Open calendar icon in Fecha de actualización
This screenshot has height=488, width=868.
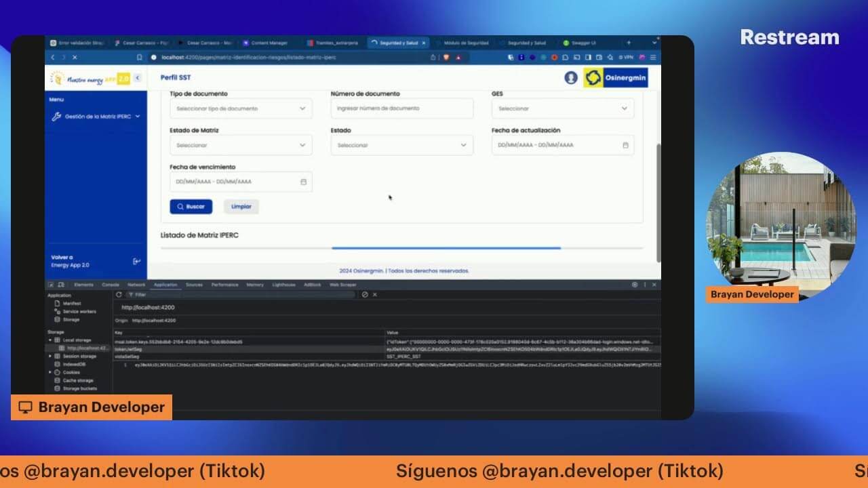click(625, 145)
